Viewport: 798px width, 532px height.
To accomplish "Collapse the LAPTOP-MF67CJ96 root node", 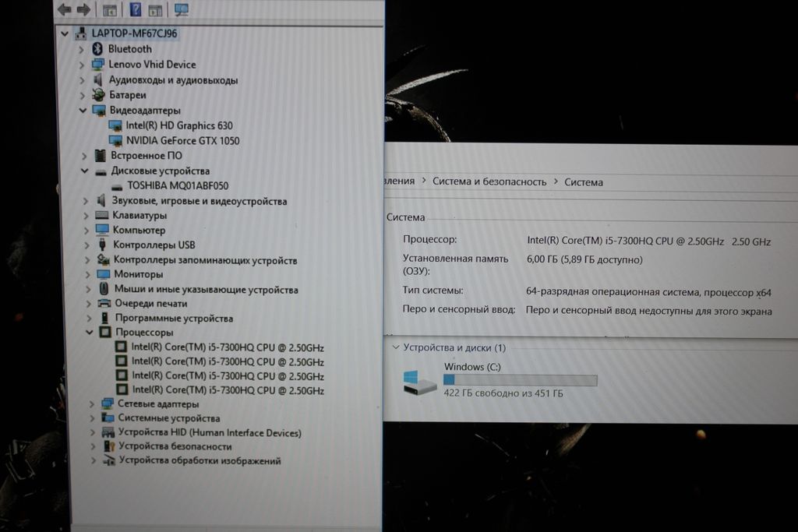I will pyautogui.click(x=65, y=33).
